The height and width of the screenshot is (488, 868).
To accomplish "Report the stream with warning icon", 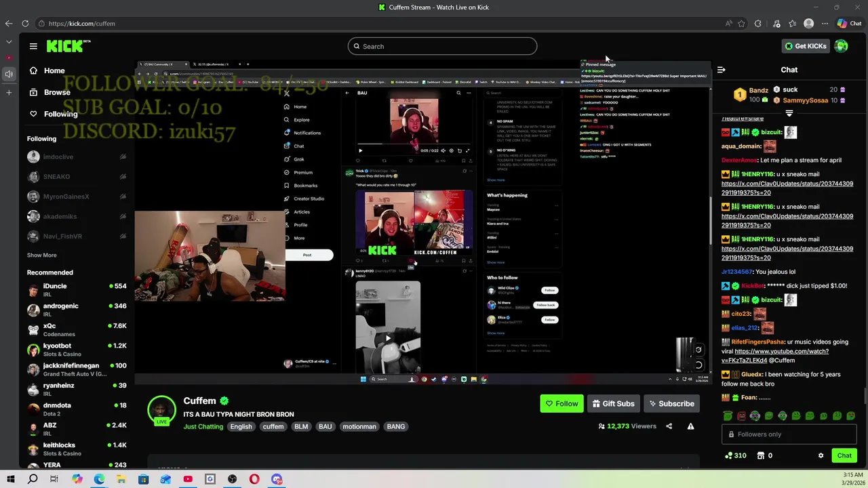I will pyautogui.click(x=690, y=426).
